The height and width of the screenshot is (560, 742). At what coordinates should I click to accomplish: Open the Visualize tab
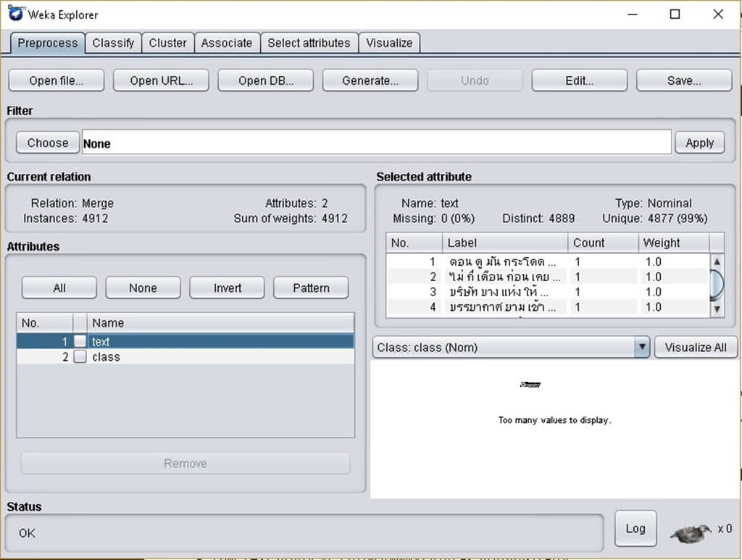coord(389,43)
